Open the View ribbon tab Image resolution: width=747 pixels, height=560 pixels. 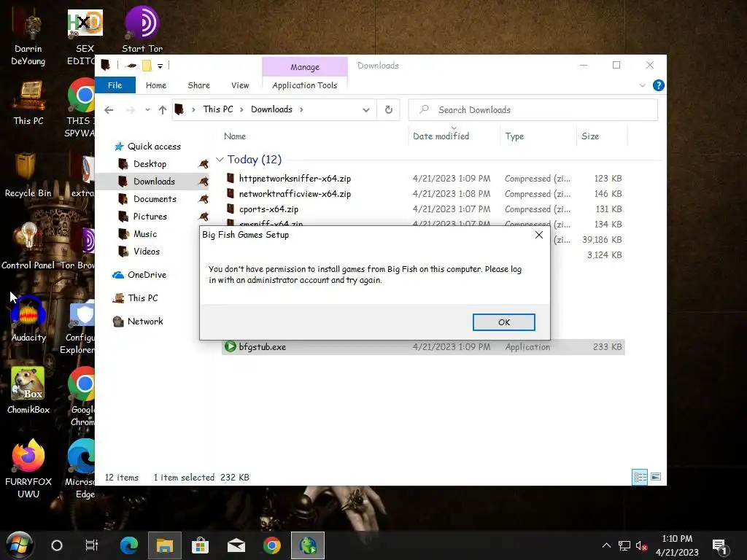click(240, 85)
